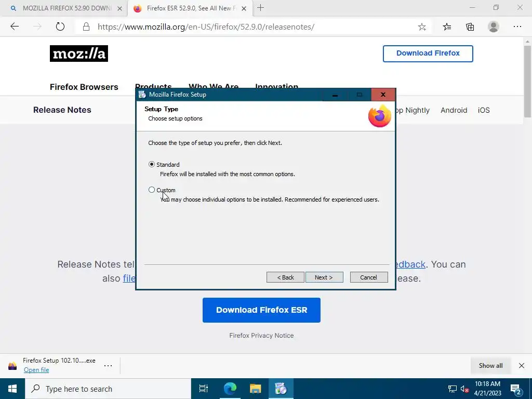Open the Firefox Privacy Notice link

pos(261,336)
